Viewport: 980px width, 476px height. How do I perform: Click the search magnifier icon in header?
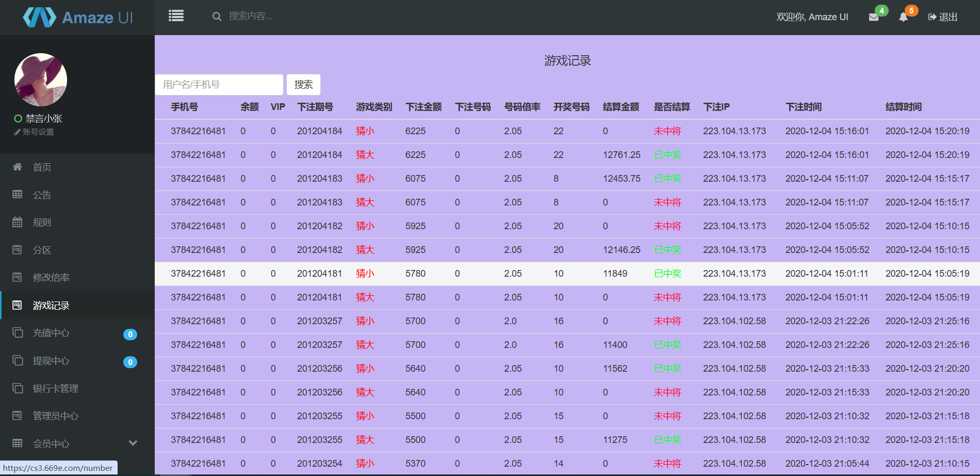point(217,17)
